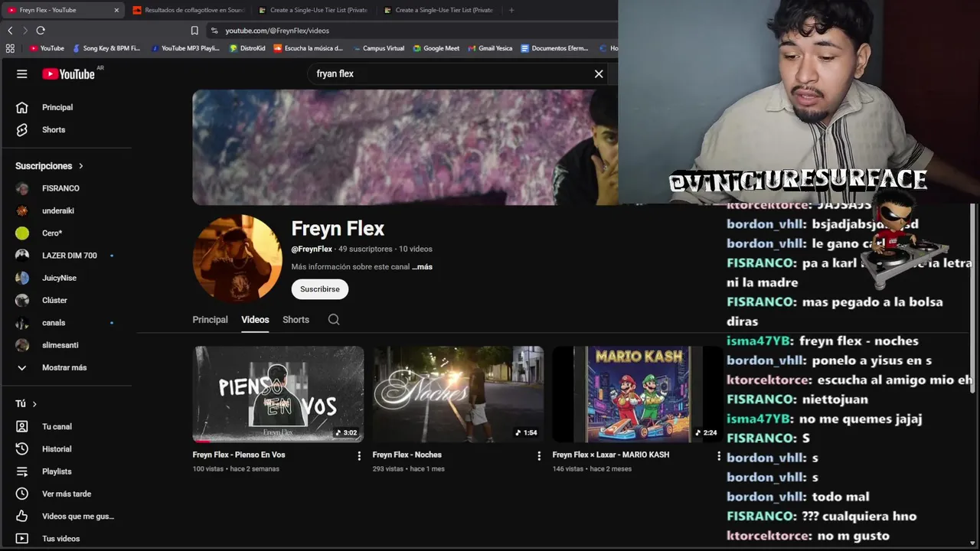
Task: Open the Campus Virtual bookmark
Action: (x=378, y=48)
